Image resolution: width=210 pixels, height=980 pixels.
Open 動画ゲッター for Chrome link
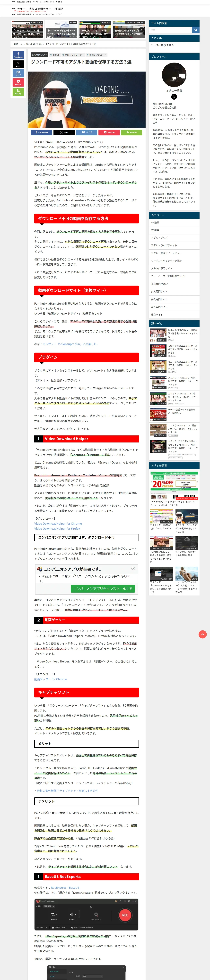click(51, 679)
